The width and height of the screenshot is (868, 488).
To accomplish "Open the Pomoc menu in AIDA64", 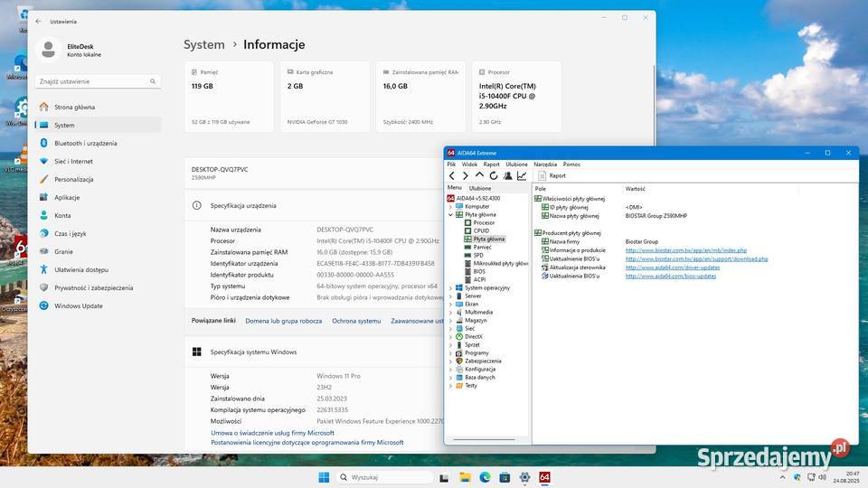I will click(x=571, y=164).
